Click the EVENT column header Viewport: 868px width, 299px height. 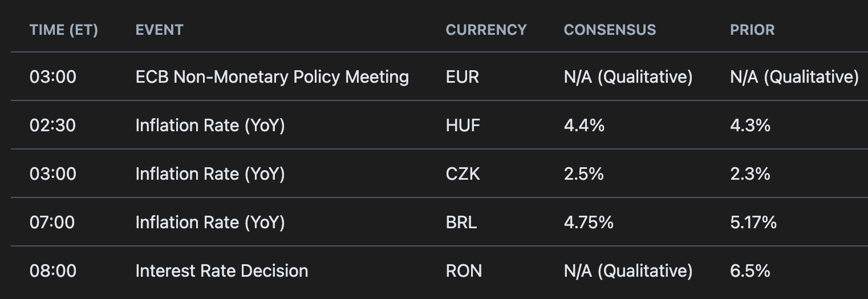pos(159,30)
